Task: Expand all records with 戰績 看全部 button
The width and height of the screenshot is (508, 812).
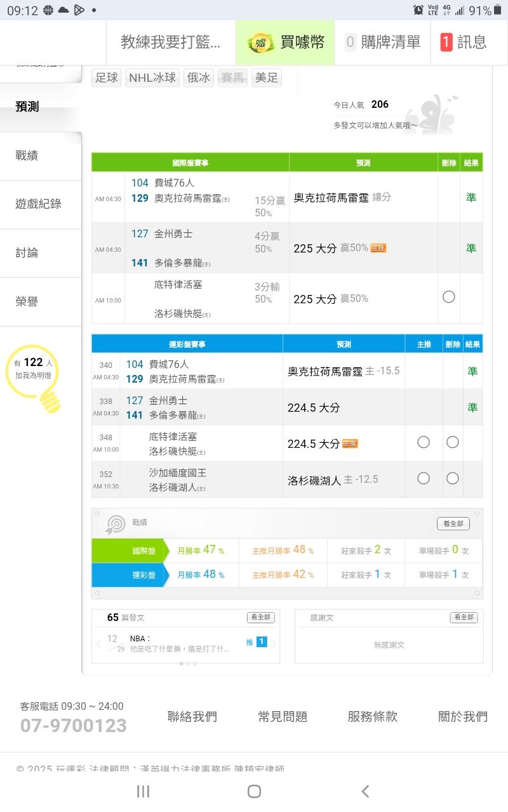Action: [453, 523]
